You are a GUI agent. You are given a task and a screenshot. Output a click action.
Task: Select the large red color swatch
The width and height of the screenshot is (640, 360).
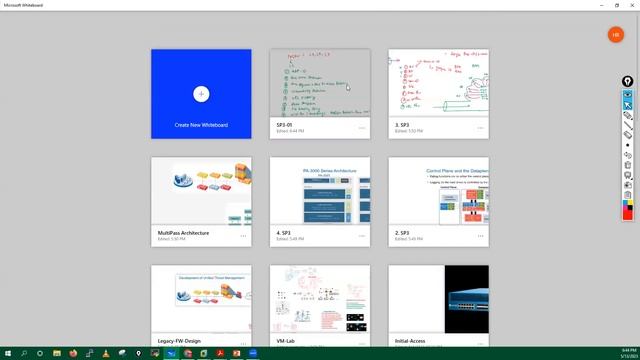coord(627,215)
